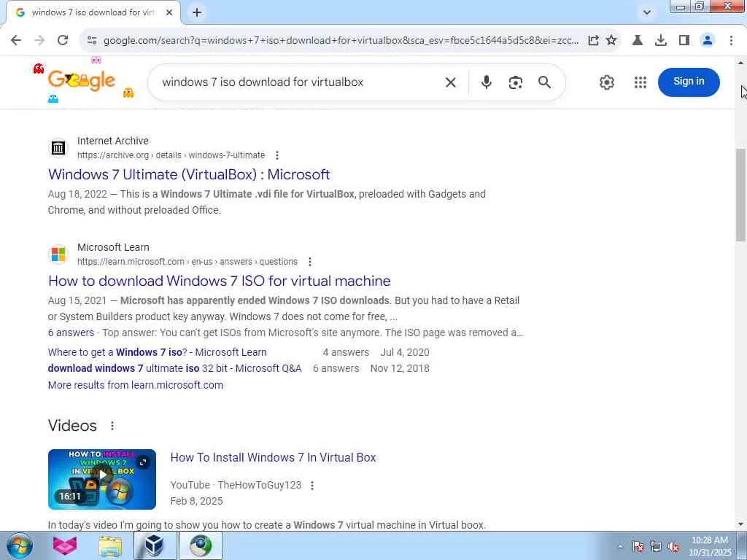Play the Windows 7 VirtualBox video thumbnail
This screenshot has width=747, height=560.
click(102, 480)
